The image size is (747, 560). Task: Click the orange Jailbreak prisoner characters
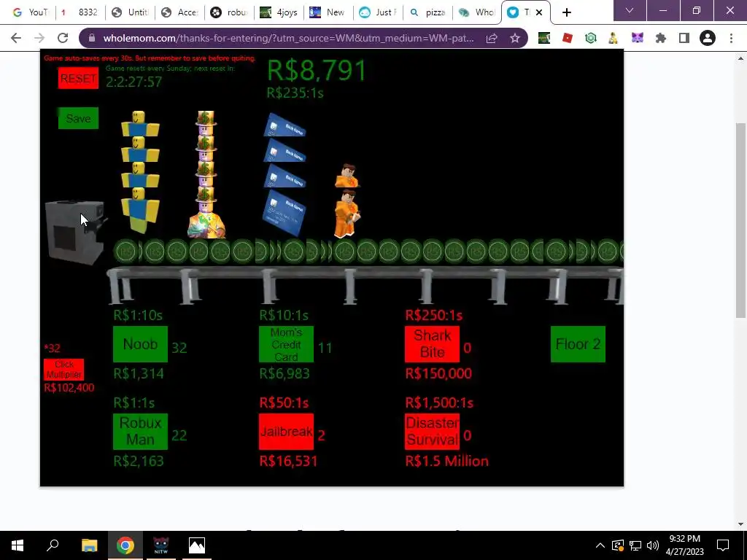tap(347, 201)
